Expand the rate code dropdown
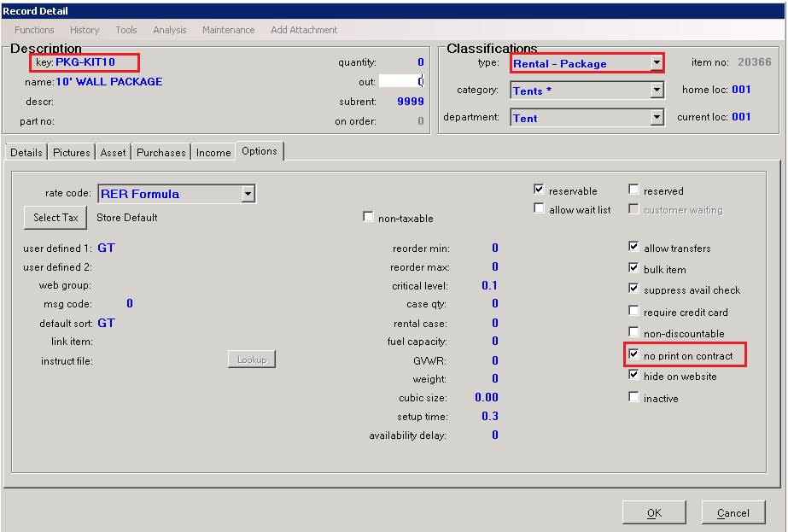Viewport: 788px width, 532px height. pyautogui.click(x=248, y=194)
